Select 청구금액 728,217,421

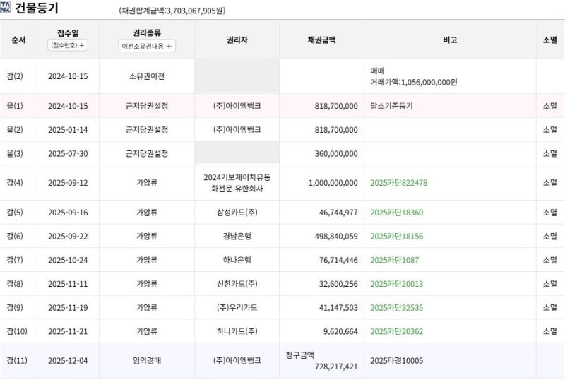pyautogui.click(x=322, y=361)
